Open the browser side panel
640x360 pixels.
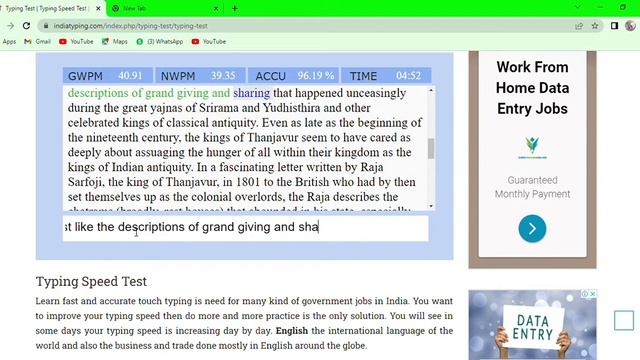614,26
